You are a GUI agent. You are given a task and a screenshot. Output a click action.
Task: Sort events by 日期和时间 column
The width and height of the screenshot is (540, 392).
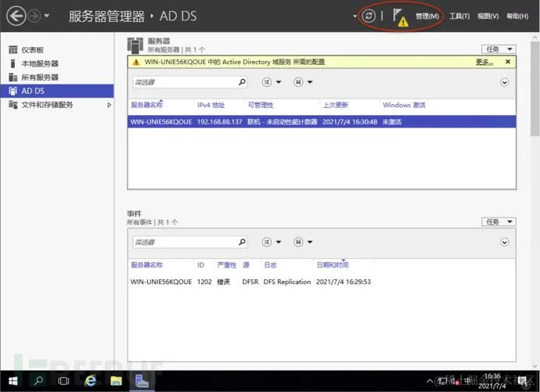point(333,265)
